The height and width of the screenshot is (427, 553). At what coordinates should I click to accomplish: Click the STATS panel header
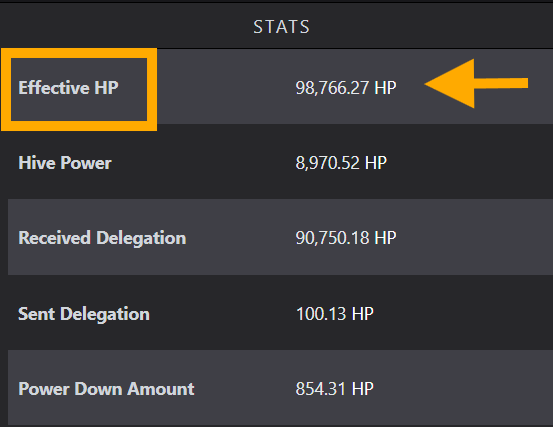click(x=281, y=27)
